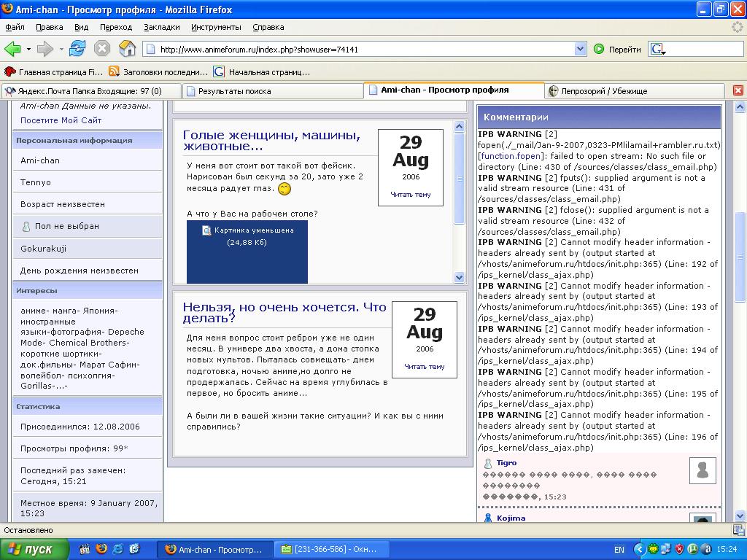Switch to the Лепрозорий / Убежище tab

pos(635,91)
